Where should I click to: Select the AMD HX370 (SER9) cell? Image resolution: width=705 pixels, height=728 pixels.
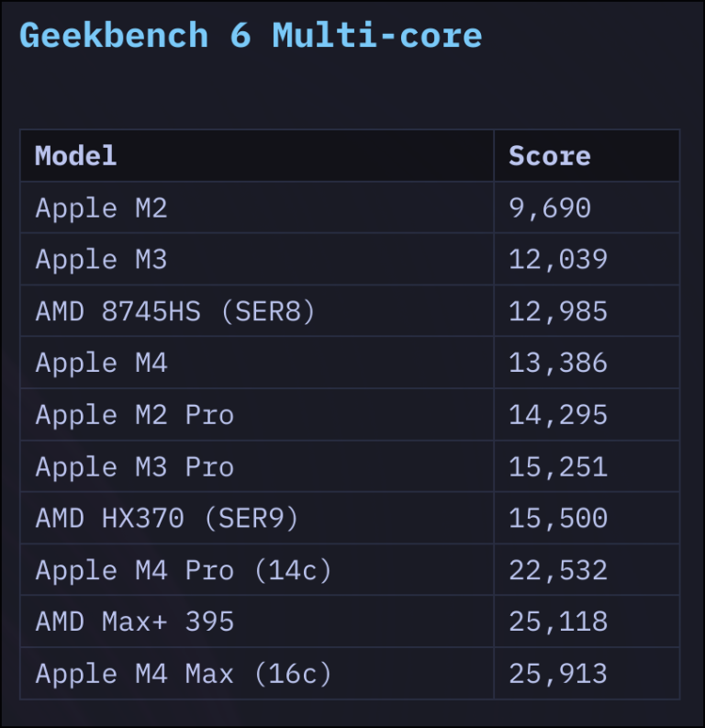tap(167, 519)
